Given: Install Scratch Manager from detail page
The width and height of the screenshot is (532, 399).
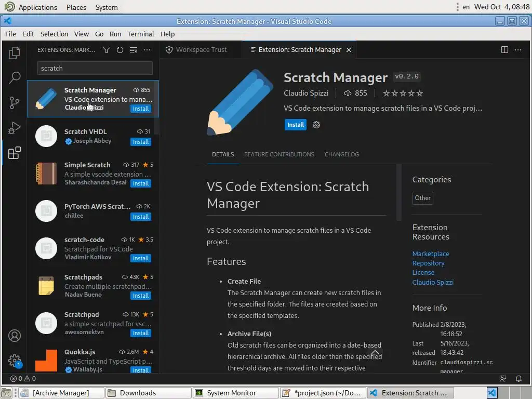Looking at the screenshot, I should (x=295, y=125).
